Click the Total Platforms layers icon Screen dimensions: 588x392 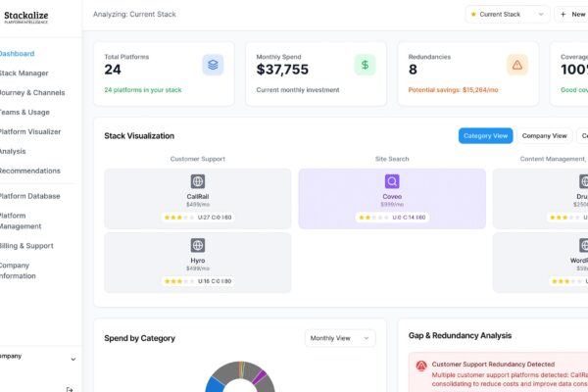pyautogui.click(x=213, y=65)
